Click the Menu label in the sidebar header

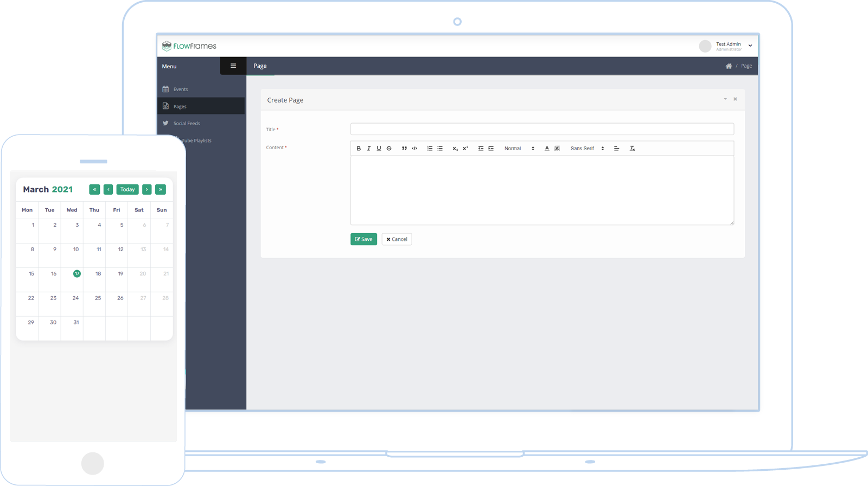click(169, 66)
